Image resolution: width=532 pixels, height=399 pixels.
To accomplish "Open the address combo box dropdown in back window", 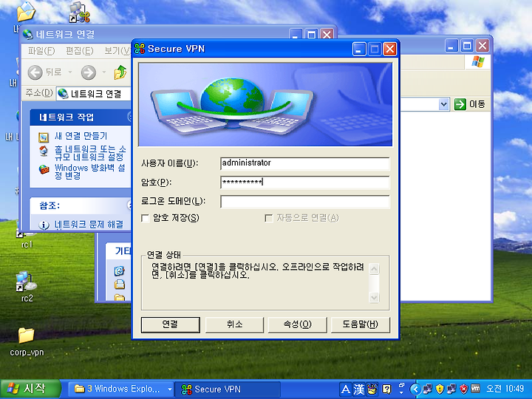I will 443,104.
